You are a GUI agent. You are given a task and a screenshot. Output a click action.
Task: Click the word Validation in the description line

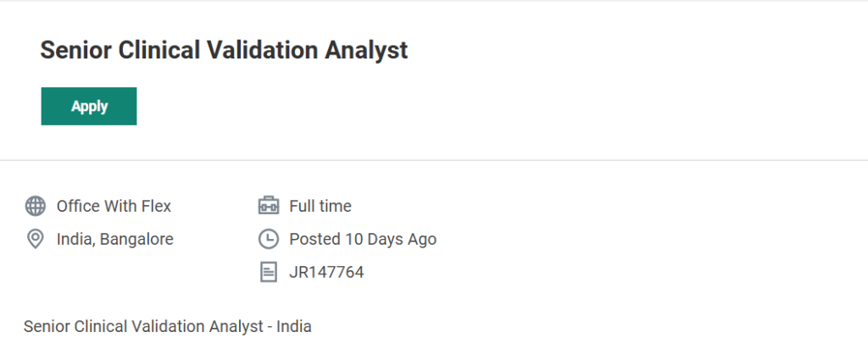pyautogui.click(x=169, y=326)
